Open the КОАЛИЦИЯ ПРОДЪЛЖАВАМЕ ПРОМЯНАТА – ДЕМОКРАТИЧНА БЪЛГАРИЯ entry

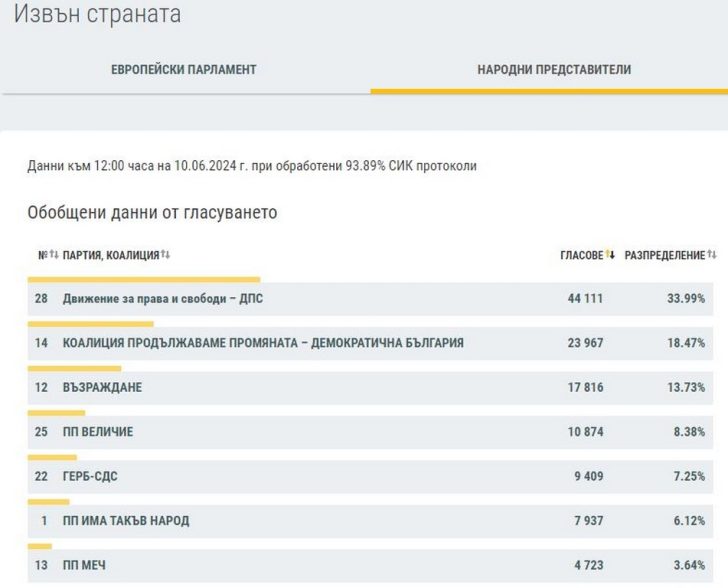point(263,343)
